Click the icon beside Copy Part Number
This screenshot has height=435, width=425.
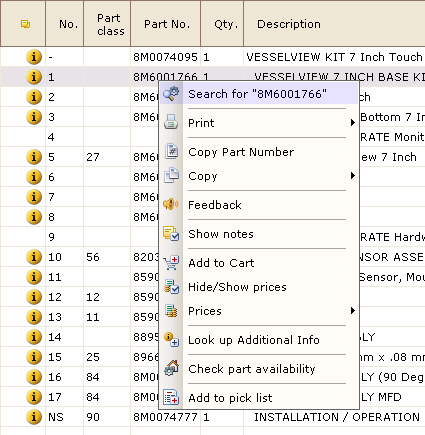point(171,151)
